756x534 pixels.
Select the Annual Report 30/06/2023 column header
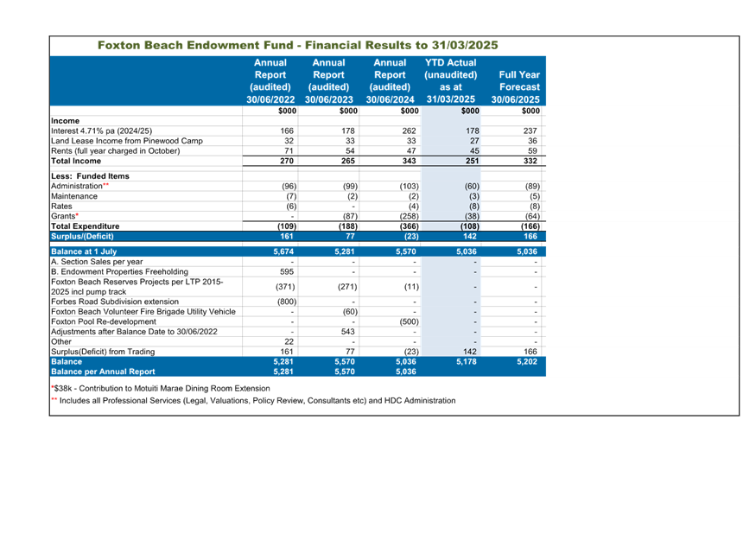[x=329, y=81]
